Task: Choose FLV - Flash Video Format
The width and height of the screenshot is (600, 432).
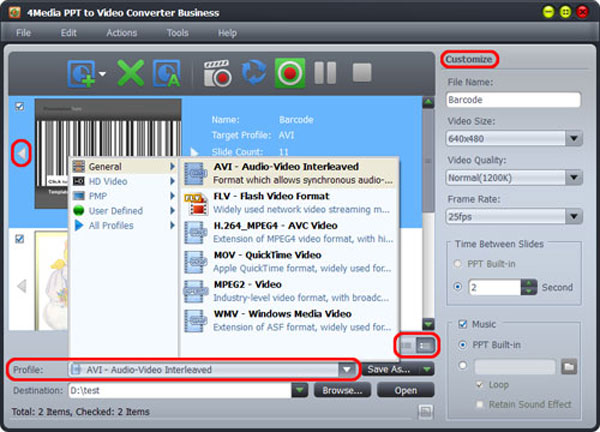Action: pyautogui.click(x=290, y=202)
